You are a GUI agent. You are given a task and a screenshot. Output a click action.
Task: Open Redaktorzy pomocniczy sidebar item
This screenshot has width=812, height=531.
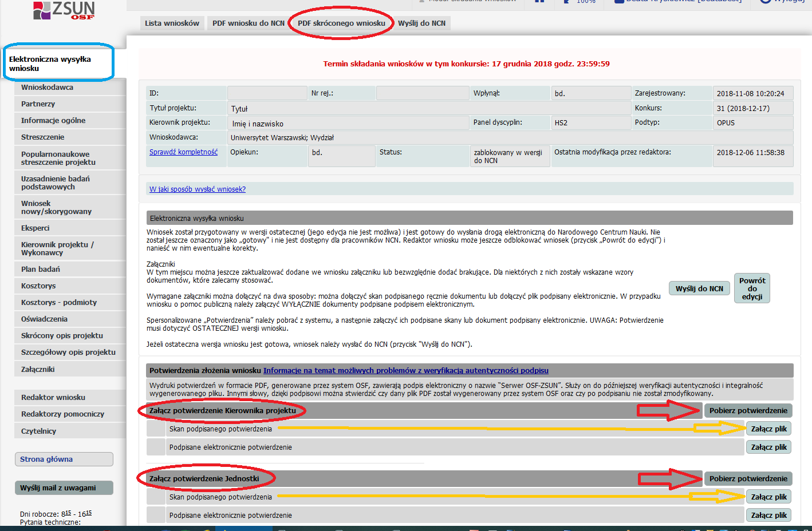62,414
